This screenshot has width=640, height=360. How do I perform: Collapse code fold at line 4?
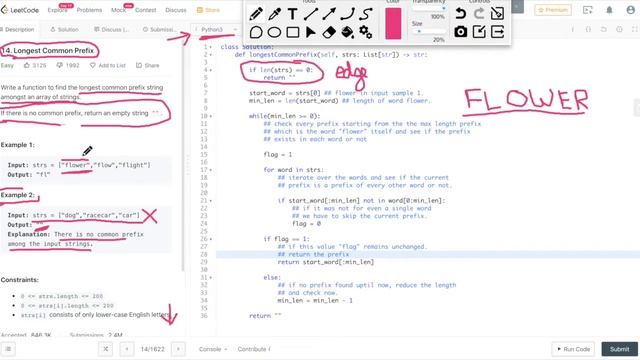point(211,70)
